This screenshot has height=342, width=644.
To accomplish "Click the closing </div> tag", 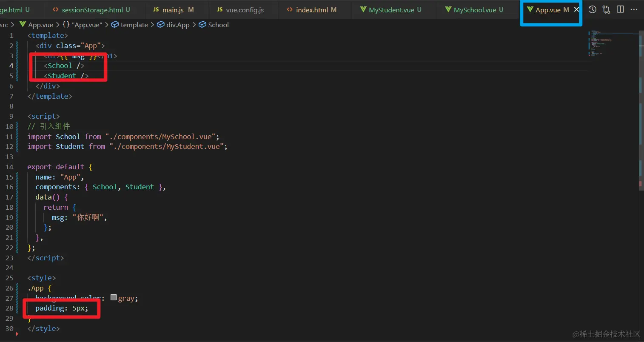I will click(48, 86).
